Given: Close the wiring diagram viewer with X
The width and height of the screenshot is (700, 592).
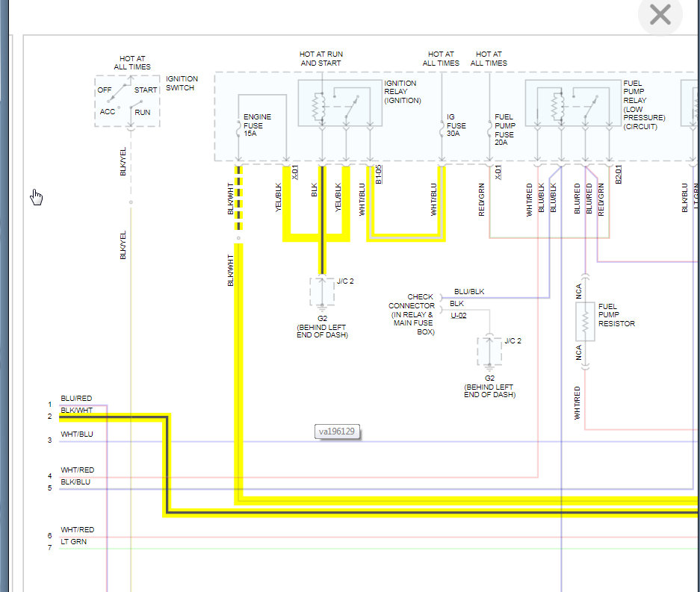Looking at the screenshot, I should [x=660, y=15].
